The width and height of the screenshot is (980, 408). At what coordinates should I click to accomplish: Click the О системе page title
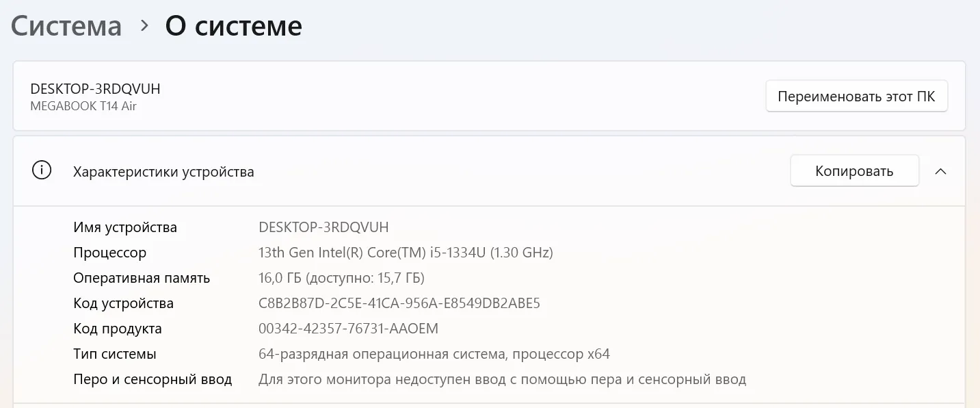coord(233,26)
